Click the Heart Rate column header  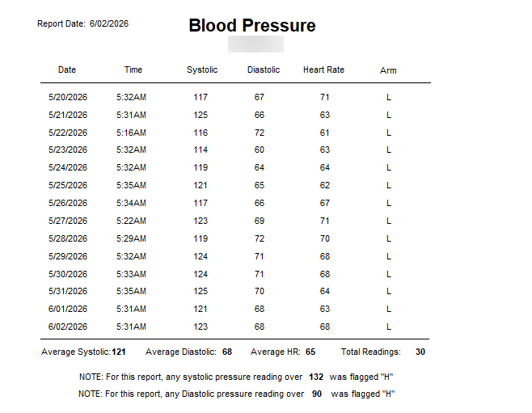[x=323, y=70]
